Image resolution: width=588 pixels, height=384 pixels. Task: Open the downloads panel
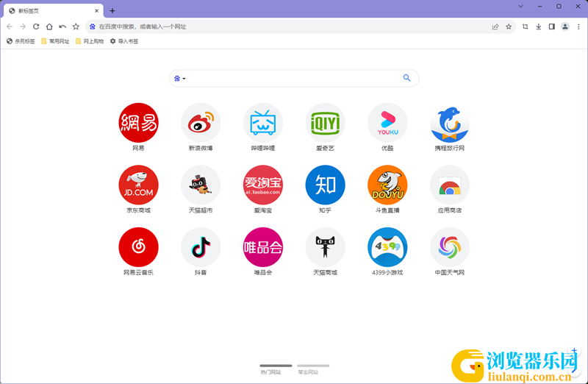click(x=539, y=26)
